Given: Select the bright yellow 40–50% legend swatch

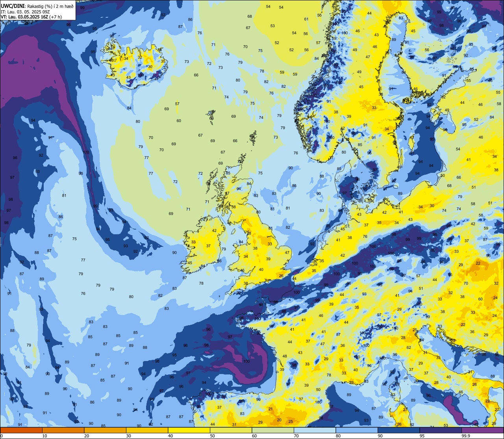Looking at the screenshot, I should pos(189,430).
